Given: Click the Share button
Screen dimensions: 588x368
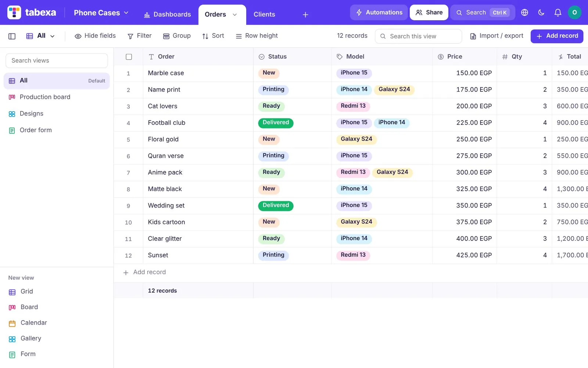Looking at the screenshot, I should point(429,13).
